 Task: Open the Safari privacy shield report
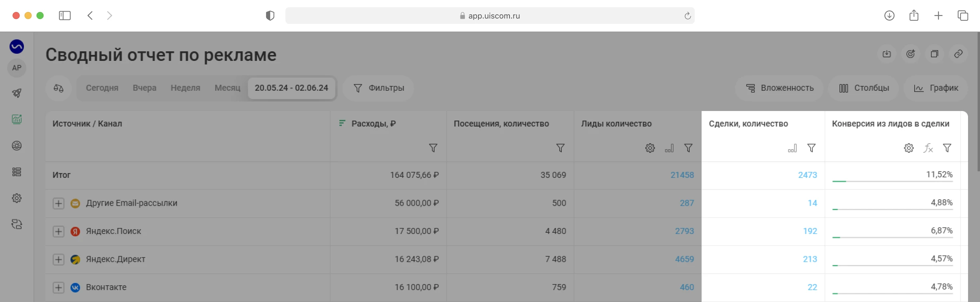click(x=270, y=16)
